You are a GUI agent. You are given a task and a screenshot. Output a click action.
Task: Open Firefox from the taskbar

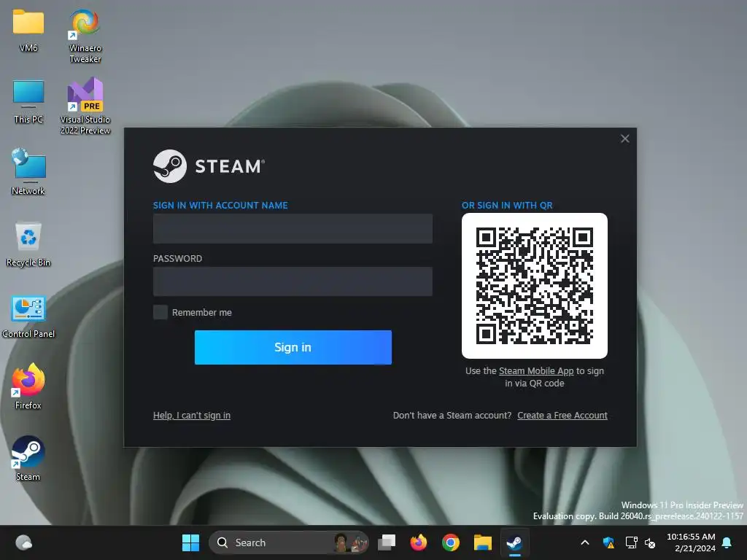click(x=418, y=542)
